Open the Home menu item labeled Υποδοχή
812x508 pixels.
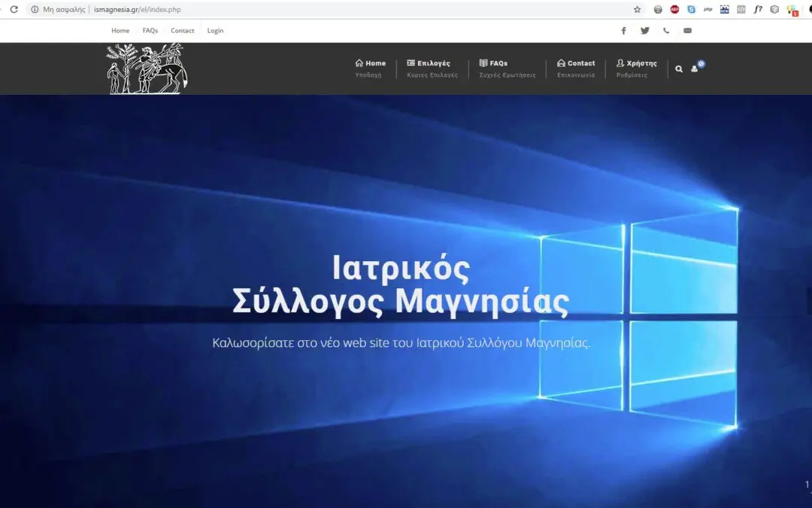coord(370,68)
